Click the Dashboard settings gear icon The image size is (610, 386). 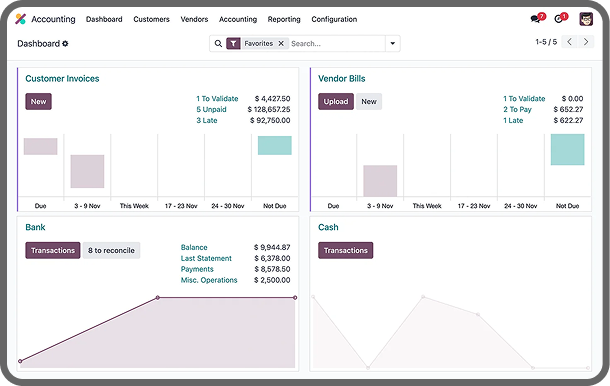pos(65,44)
